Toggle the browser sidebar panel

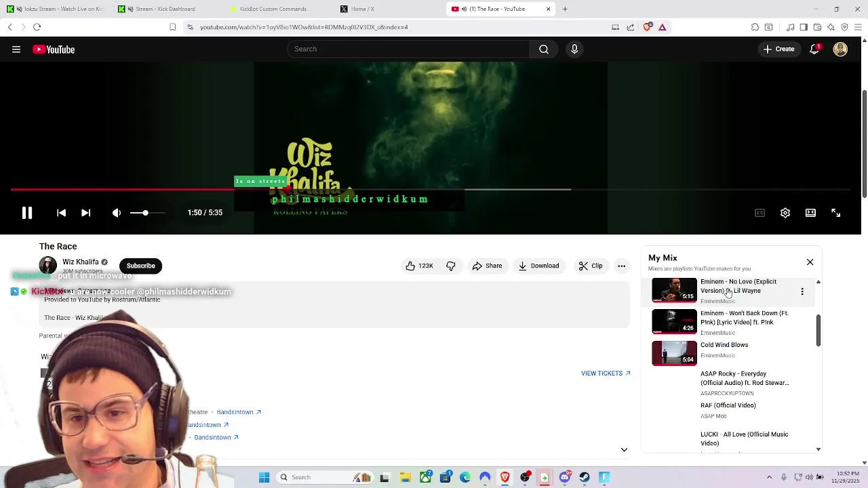(x=804, y=27)
